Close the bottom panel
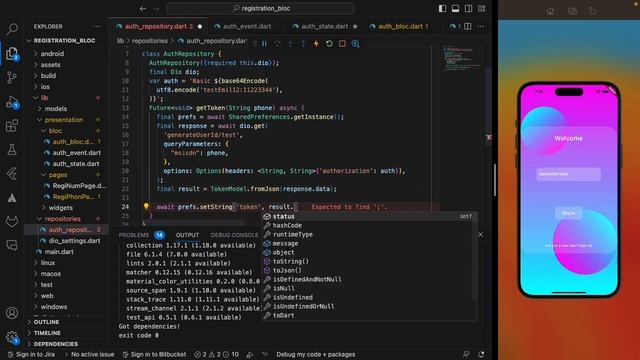This screenshot has height=360, width=640. pyautogui.click(x=480, y=235)
